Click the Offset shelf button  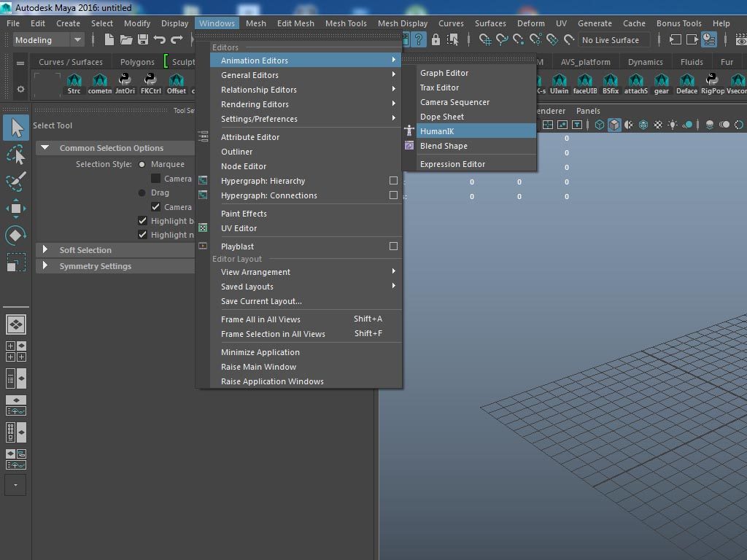coord(177,84)
